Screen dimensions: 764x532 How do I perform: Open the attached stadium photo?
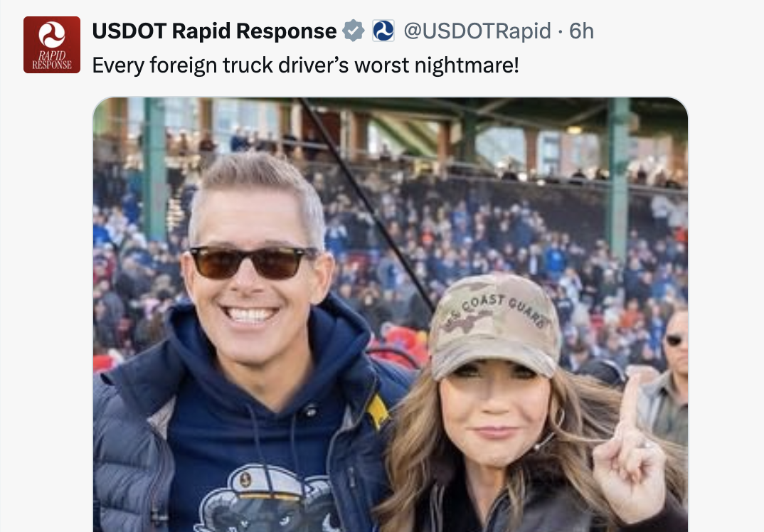pos(391,314)
